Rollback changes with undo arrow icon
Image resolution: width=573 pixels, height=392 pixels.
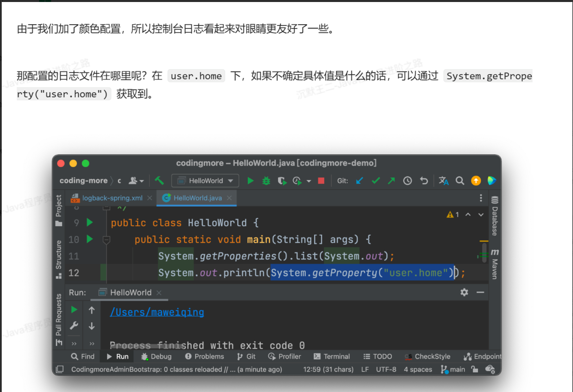click(424, 181)
